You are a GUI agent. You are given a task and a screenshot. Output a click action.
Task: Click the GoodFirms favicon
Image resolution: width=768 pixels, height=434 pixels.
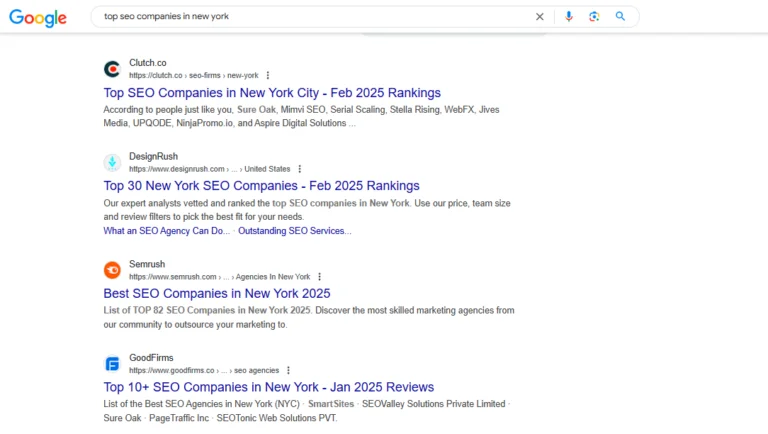[x=112, y=364]
